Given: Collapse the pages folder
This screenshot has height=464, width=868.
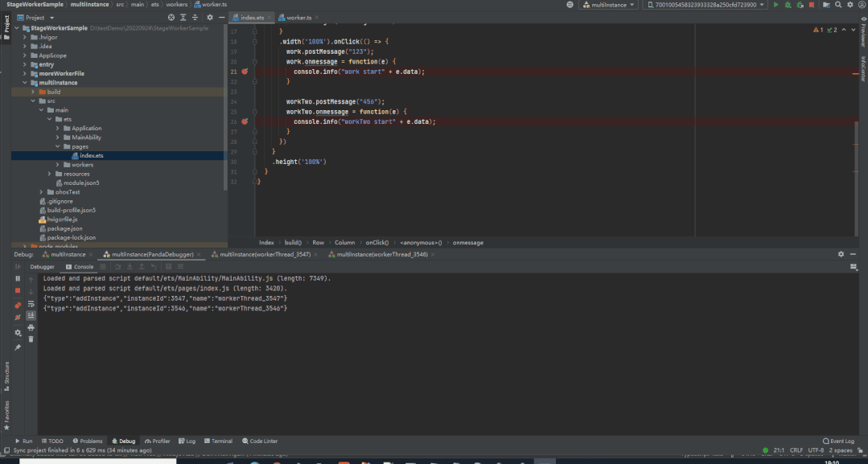Looking at the screenshot, I should 58,146.
